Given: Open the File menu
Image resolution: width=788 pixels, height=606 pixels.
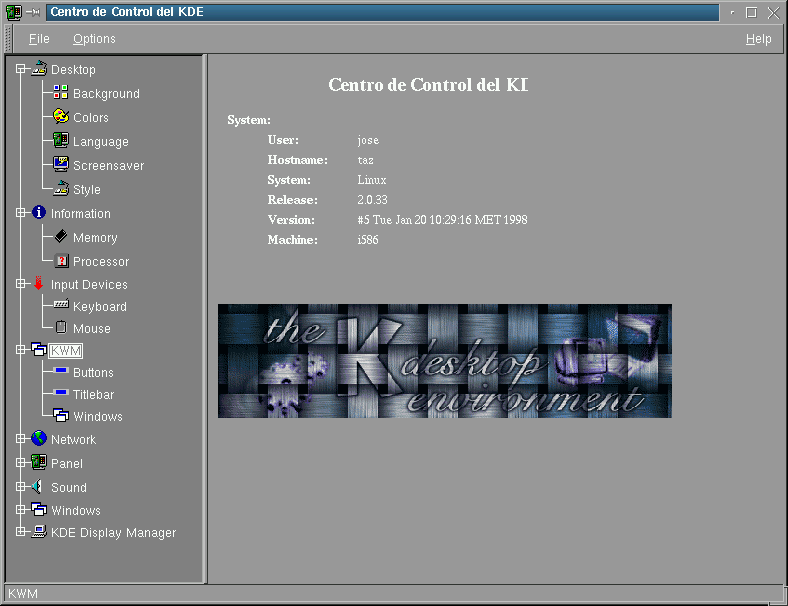Looking at the screenshot, I should point(39,39).
